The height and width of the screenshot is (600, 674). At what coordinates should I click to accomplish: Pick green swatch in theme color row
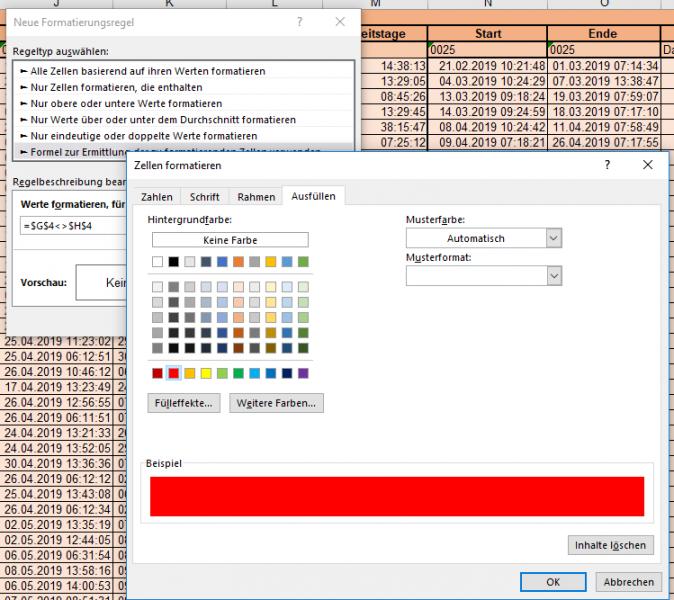303,261
